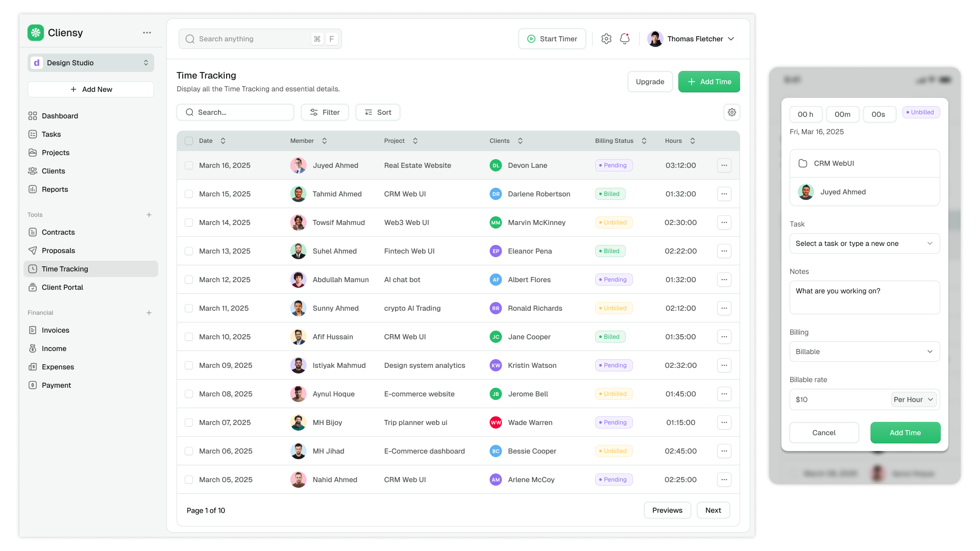Open the row menu for March 07, 2025

(x=724, y=422)
